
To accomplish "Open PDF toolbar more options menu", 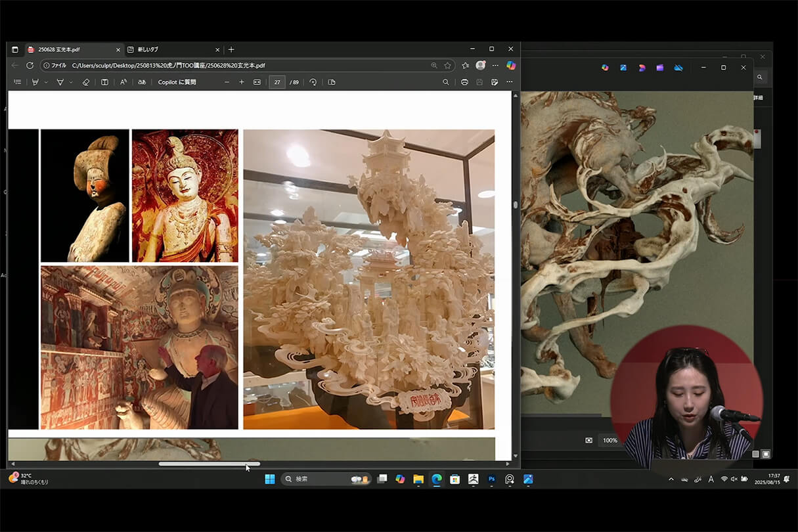I will (509, 82).
